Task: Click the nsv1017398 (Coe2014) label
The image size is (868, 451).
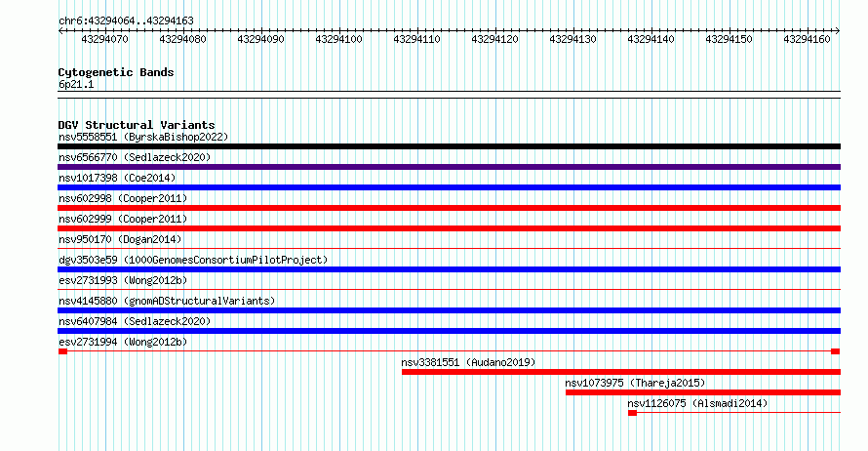Action: click(117, 178)
